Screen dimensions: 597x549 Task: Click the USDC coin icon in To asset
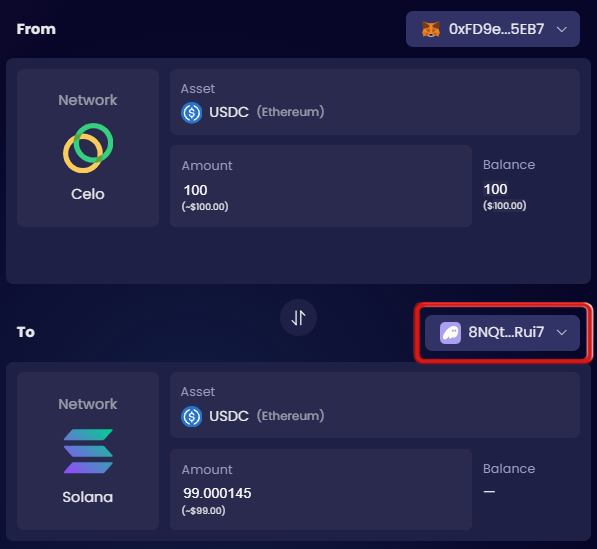coord(192,416)
